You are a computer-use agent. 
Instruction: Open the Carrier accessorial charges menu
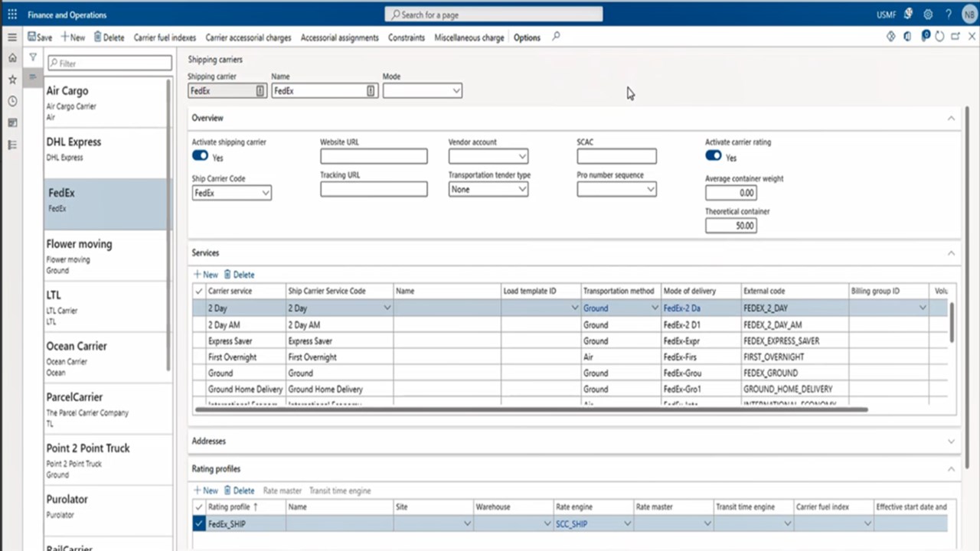tap(248, 37)
